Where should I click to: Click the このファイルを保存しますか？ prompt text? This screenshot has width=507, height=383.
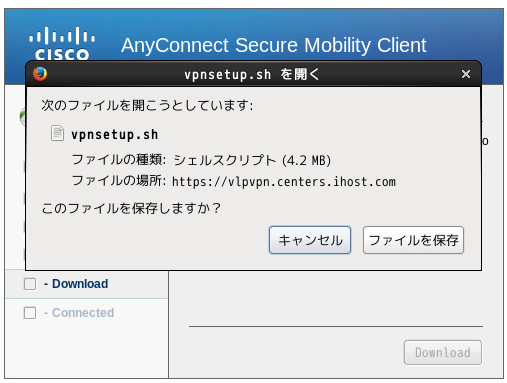131,208
